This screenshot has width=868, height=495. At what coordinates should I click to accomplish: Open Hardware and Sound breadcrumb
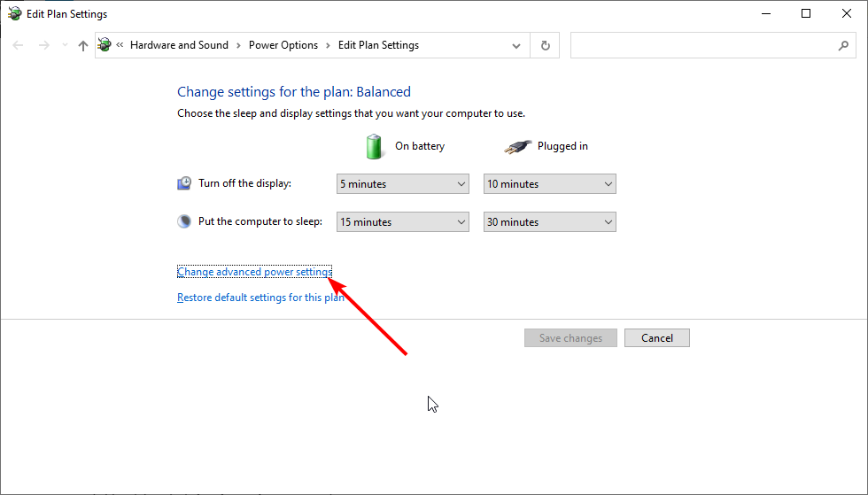(x=179, y=45)
